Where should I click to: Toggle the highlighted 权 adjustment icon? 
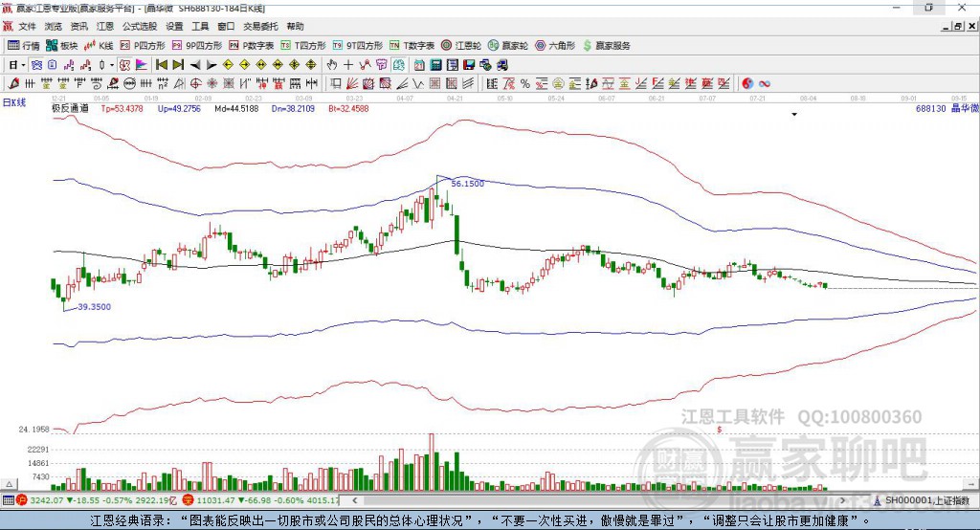click(x=125, y=65)
